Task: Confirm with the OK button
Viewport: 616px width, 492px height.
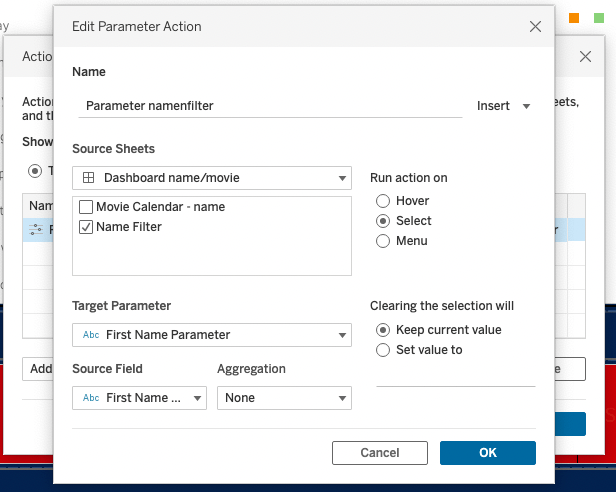Action: point(487,453)
